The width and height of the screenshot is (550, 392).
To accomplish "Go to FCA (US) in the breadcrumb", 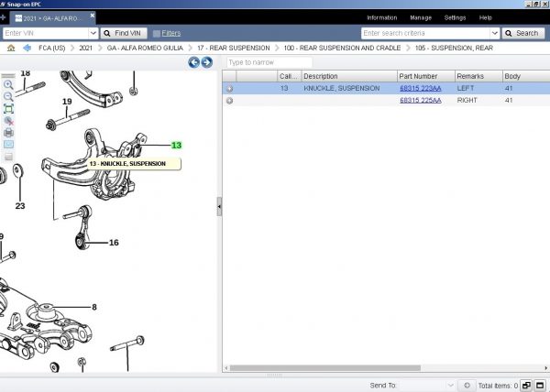I will pyautogui.click(x=52, y=48).
